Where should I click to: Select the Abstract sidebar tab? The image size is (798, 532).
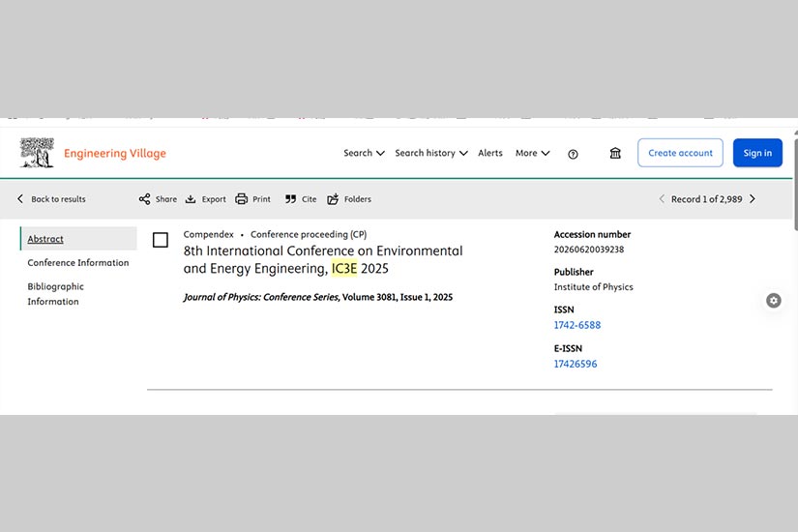(x=45, y=239)
